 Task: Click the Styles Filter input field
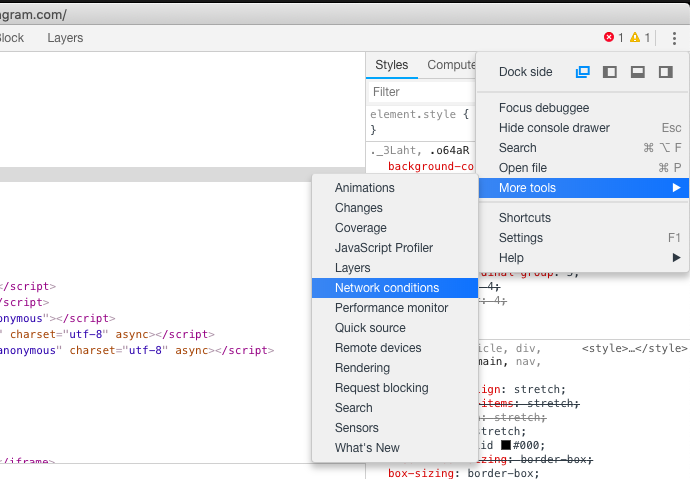click(x=420, y=92)
